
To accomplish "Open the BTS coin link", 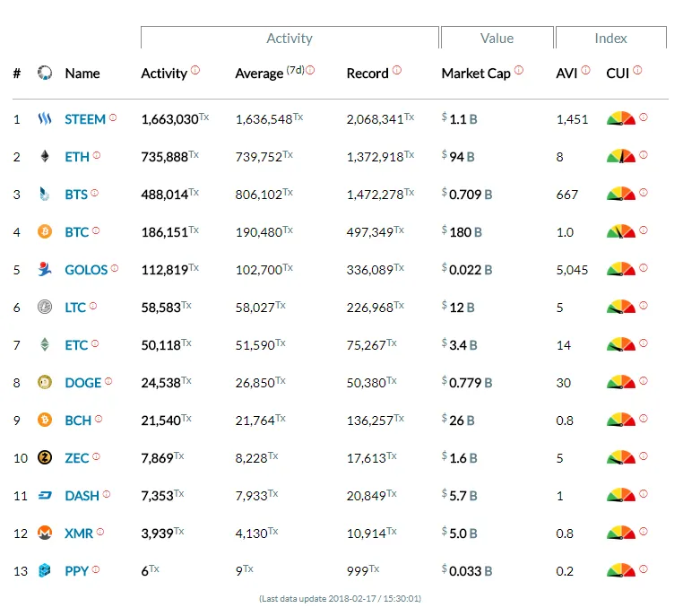I will tap(76, 195).
